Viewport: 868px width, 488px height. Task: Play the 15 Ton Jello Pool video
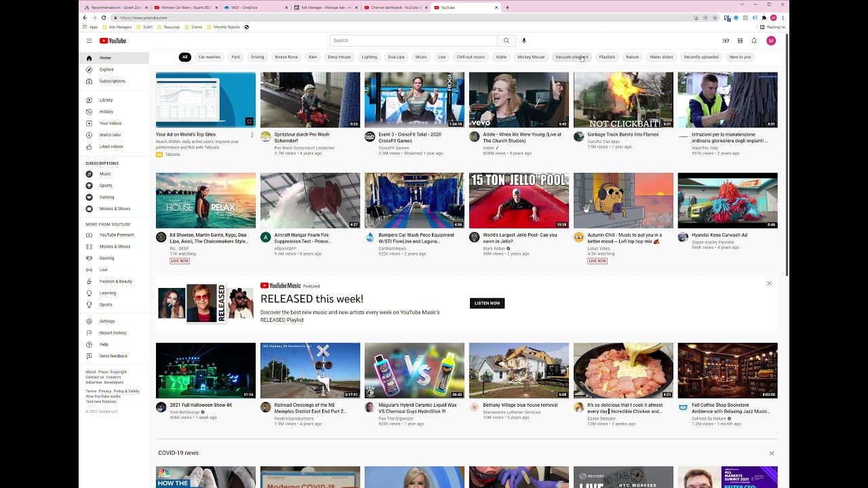[x=519, y=201]
